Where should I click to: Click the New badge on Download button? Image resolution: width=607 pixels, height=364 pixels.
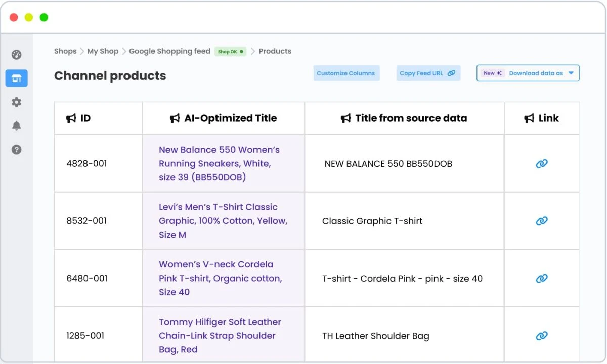493,73
